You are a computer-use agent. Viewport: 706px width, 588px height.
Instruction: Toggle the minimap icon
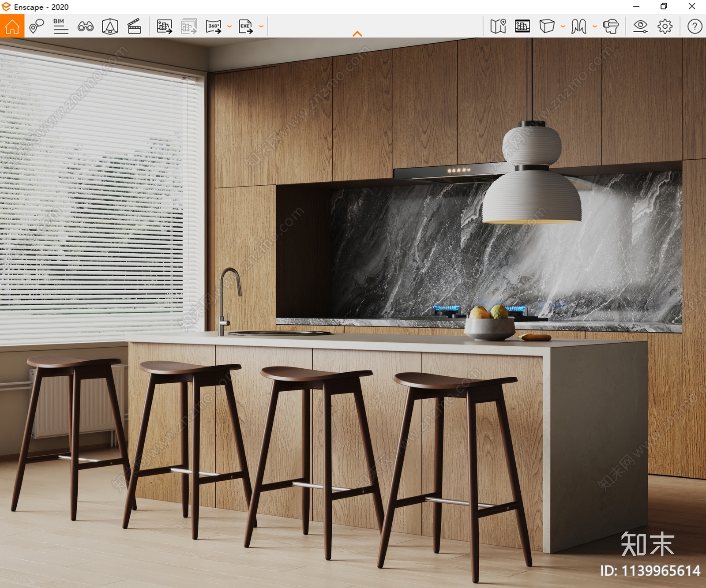(x=498, y=26)
